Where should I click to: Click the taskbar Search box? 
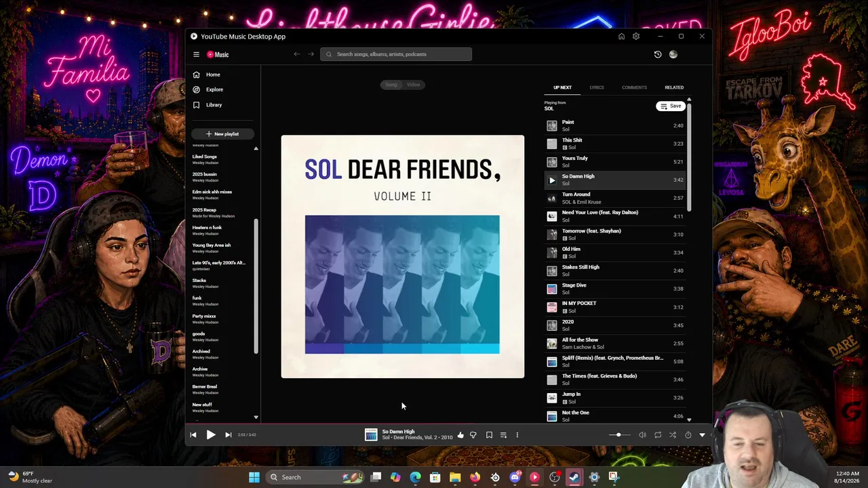(x=317, y=477)
